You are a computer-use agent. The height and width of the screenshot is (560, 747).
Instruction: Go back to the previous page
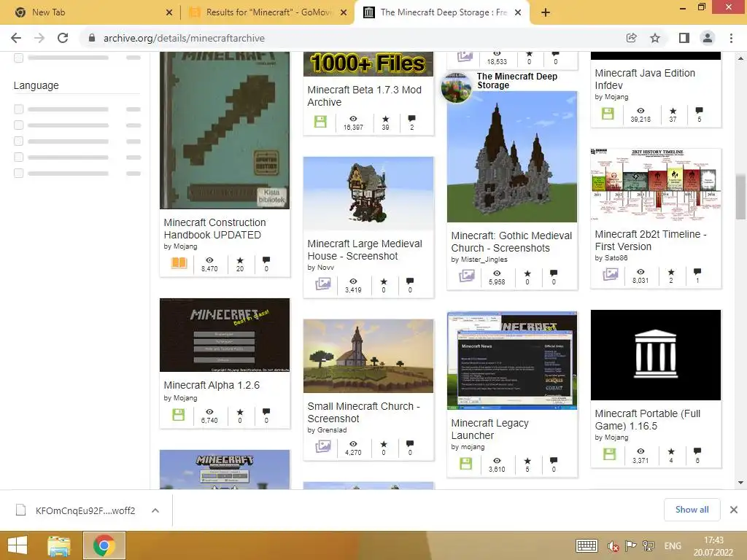16,38
